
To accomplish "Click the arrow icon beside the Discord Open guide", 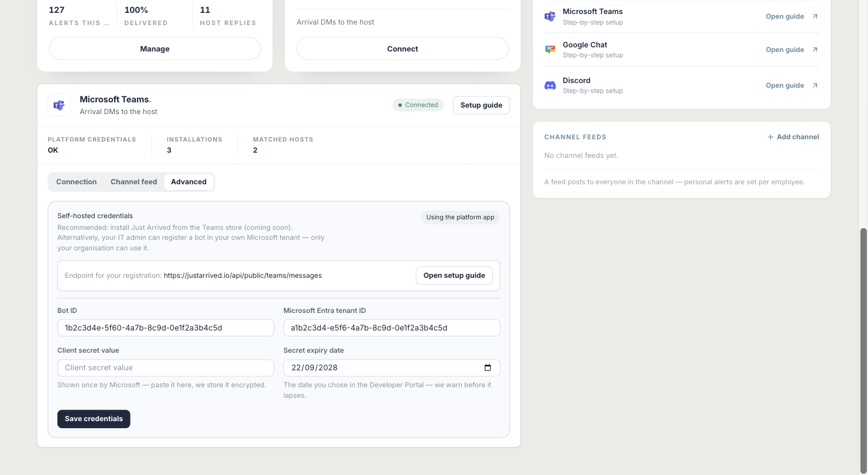I will 815,85.
